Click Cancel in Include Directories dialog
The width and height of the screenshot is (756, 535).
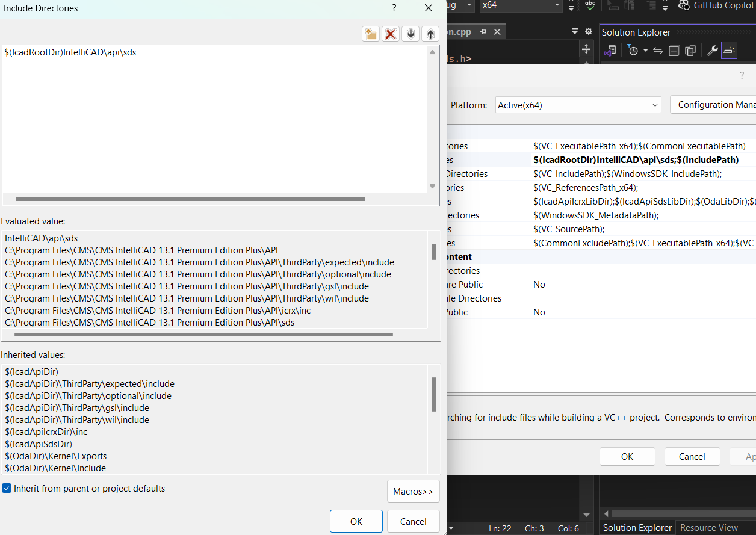click(x=413, y=521)
